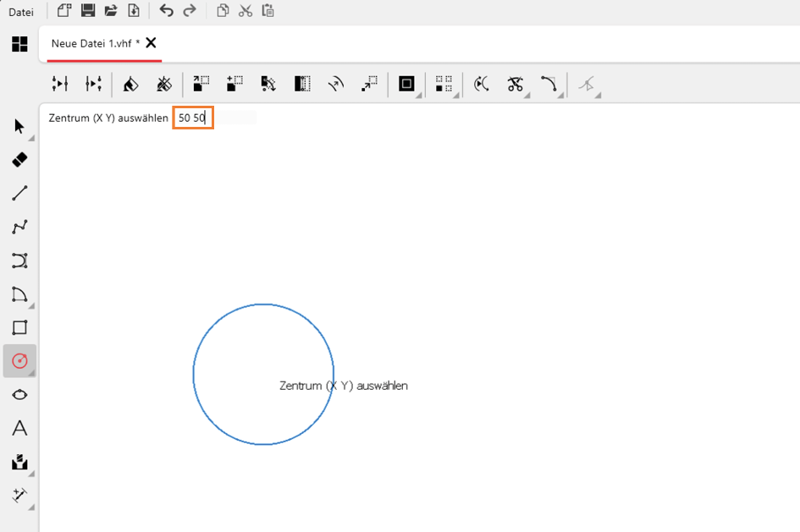800x532 pixels.
Task: Open the scissors trim curve tool
Action: tap(516, 84)
